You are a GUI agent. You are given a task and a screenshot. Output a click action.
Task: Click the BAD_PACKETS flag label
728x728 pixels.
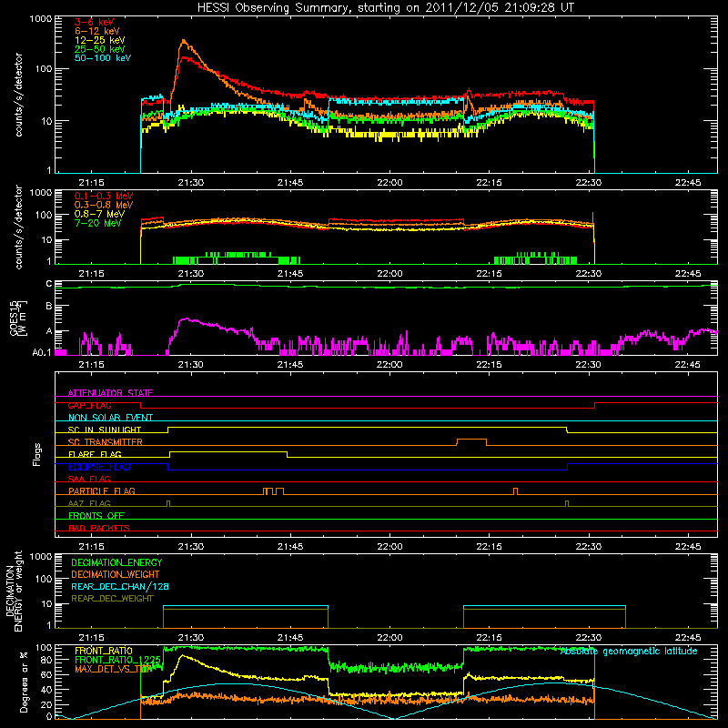[99, 528]
